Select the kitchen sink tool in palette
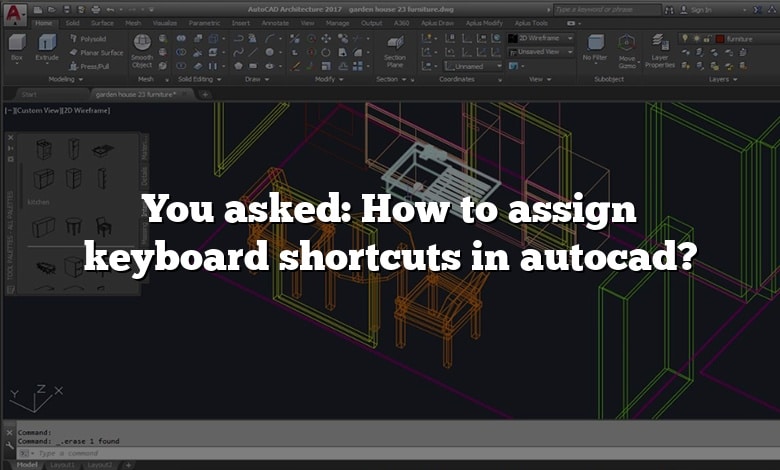The height and width of the screenshot is (470, 780). [x=102, y=150]
